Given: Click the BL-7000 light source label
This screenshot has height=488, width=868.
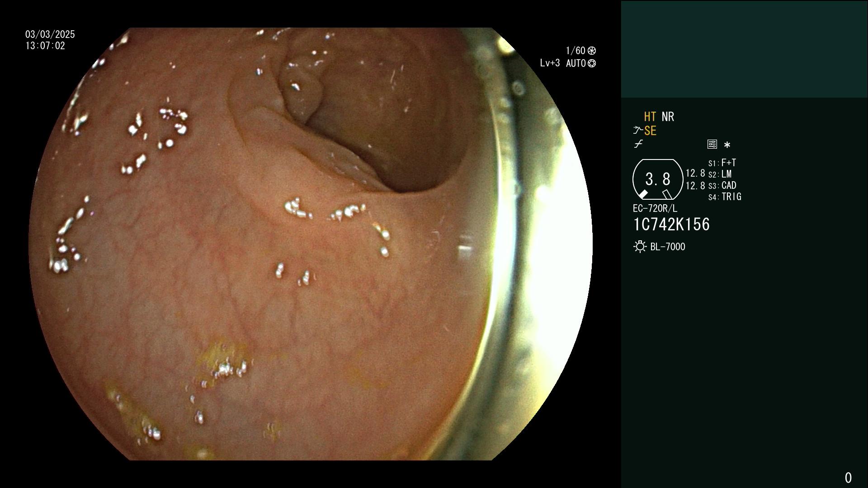Looking at the screenshot, I should point(668,247).
